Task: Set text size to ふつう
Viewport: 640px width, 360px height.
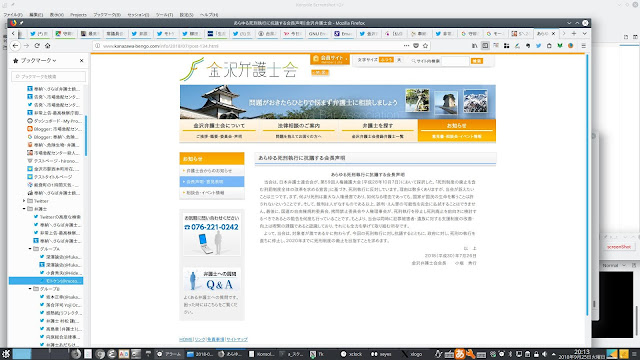Action: 386,60
